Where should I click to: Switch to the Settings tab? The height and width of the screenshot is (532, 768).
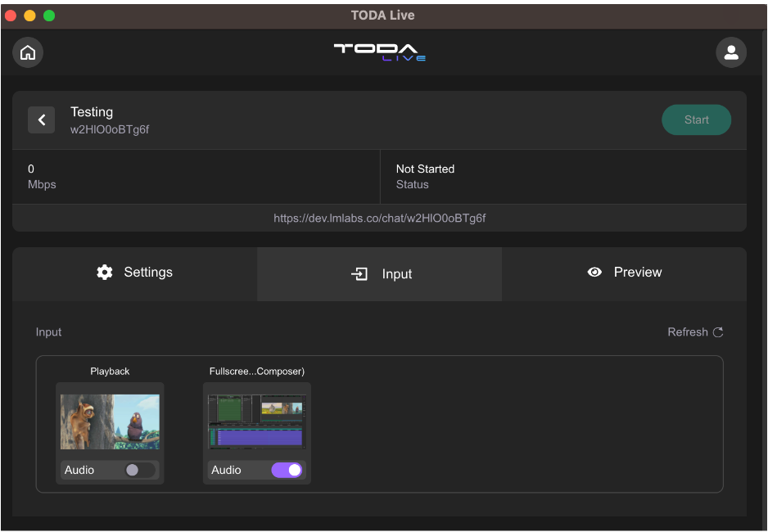coord(135,273)
